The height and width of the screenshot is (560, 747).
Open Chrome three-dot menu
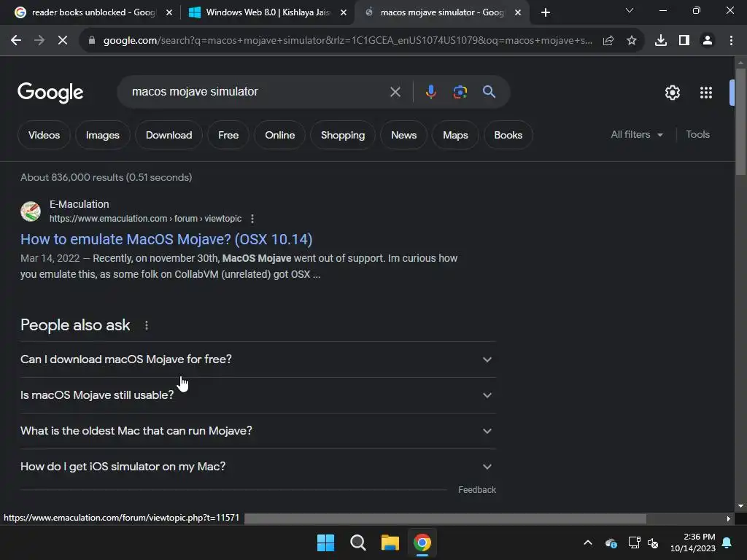731,41
